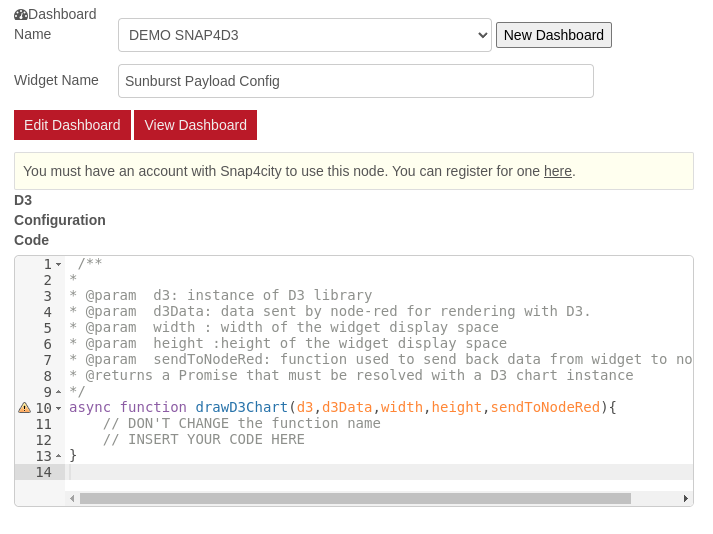713x534 pixels.
Task: Click the editor horizontal scrollbar thumb
Action: point(355,498)
